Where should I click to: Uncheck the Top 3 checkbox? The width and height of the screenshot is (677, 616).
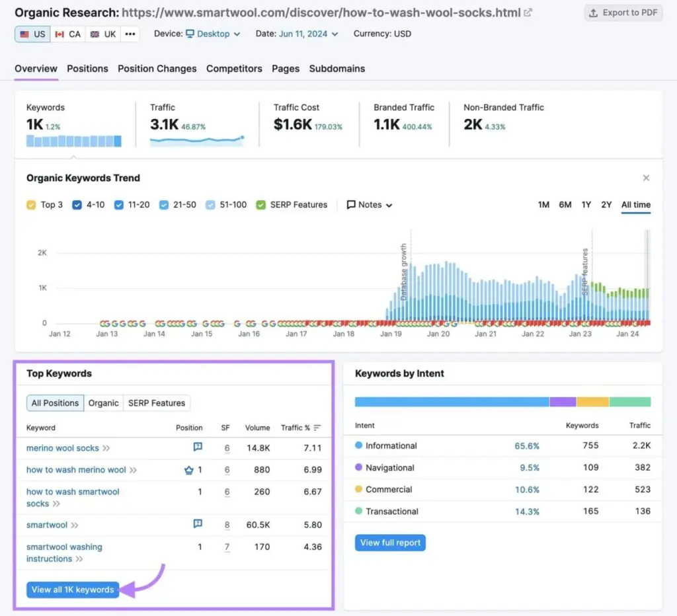point(31,205)
